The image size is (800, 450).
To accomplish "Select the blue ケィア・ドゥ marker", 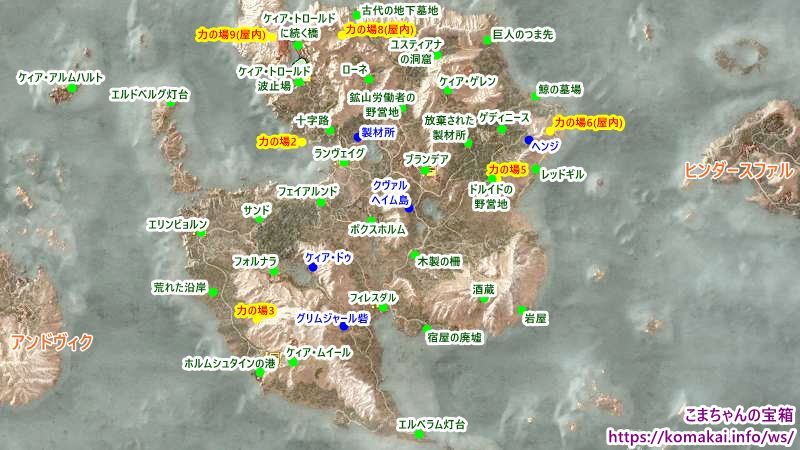I will 313,268.
